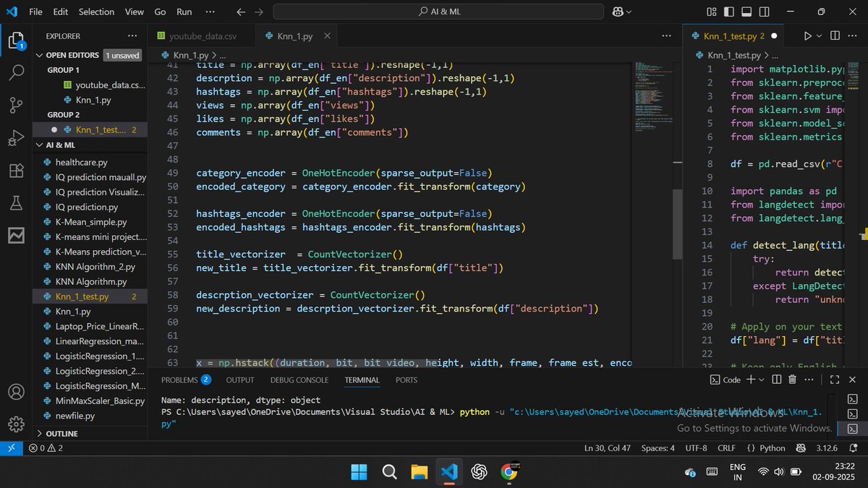The height and width of the screenshot is (488, 868).
Task: Open the Source Control view
Action: [16, 106]
